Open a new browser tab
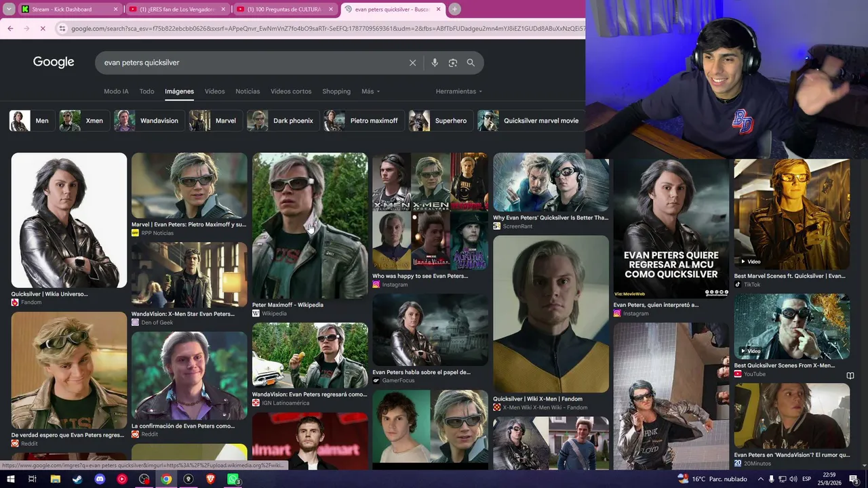Image resolution: width=868 pixels, height=488 pixels. click(x=454, y=9)
